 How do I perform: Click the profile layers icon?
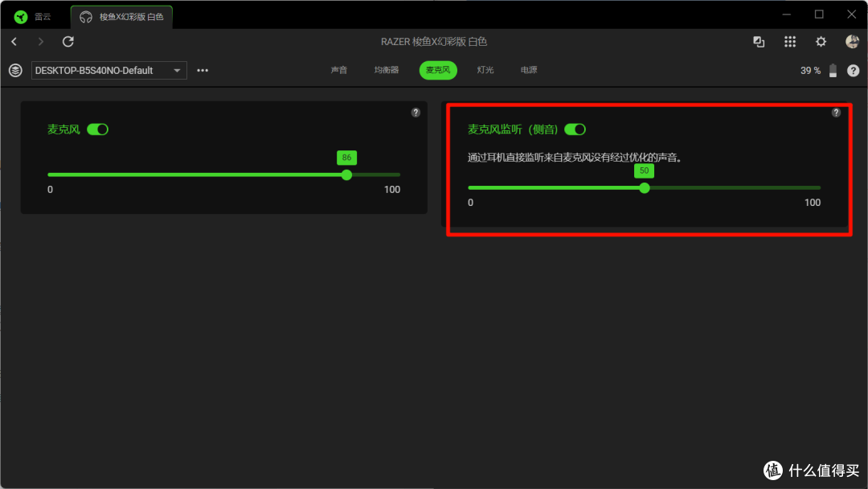tap(15, 70)
